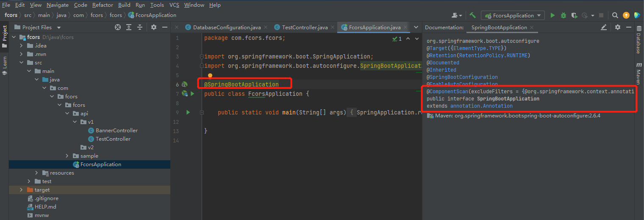Toggle the Database tool window
The width and height of the screenshot is (644, 220).
point(638,41)
